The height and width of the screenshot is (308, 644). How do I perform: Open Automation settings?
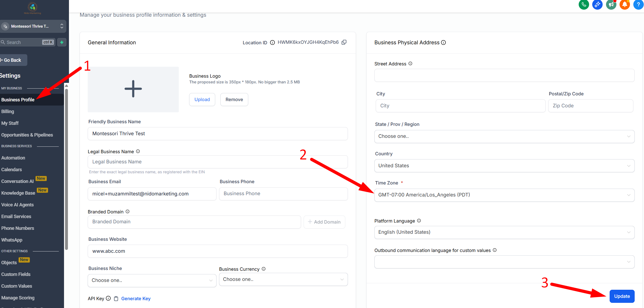(x=13, y=158)
